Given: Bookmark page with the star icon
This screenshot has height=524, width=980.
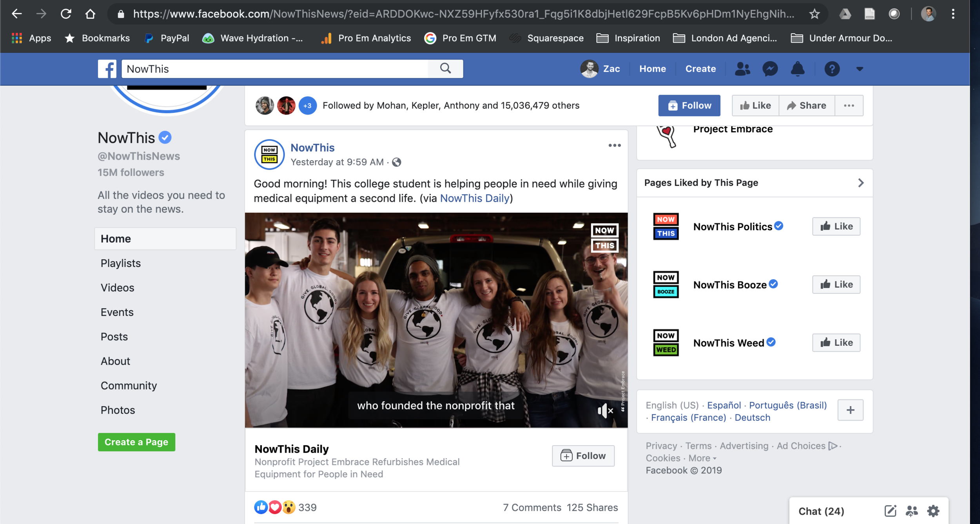Looking at the screenshot, I should (814, 14).
